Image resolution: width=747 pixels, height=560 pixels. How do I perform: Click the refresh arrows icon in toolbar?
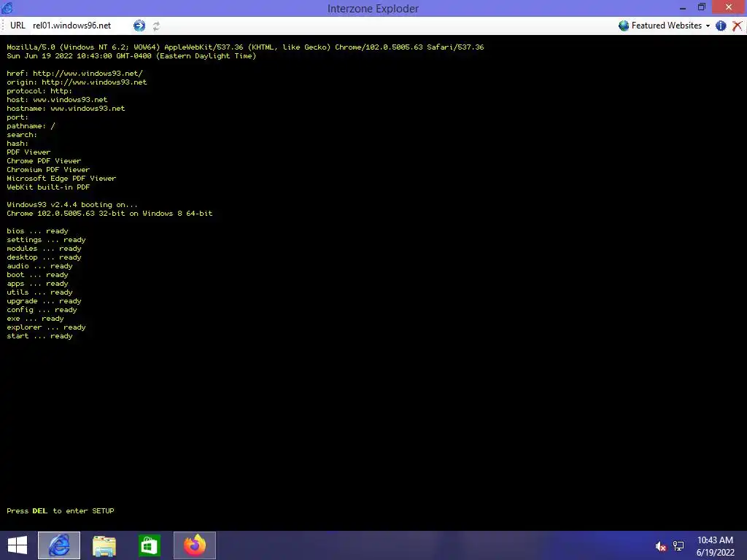(156, 26)
